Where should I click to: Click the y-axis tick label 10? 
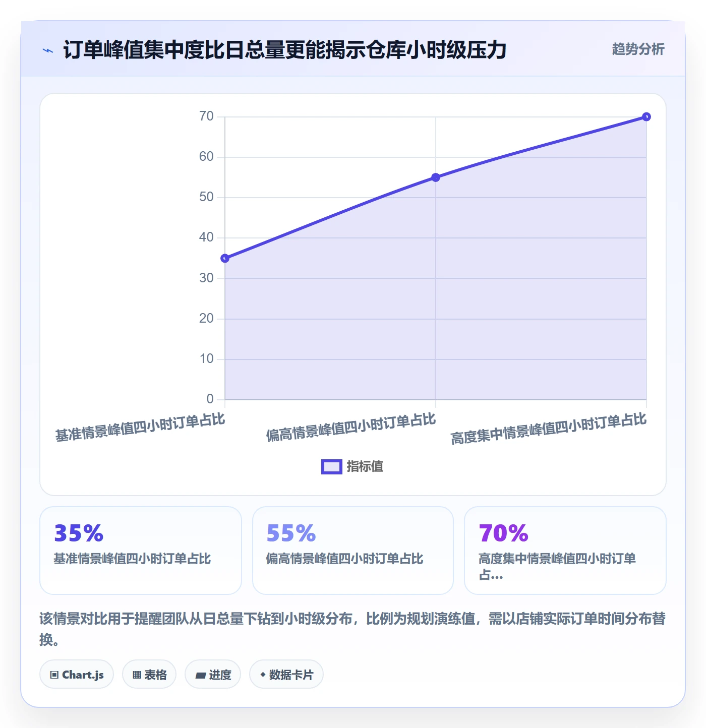click(x=207, y=359)
